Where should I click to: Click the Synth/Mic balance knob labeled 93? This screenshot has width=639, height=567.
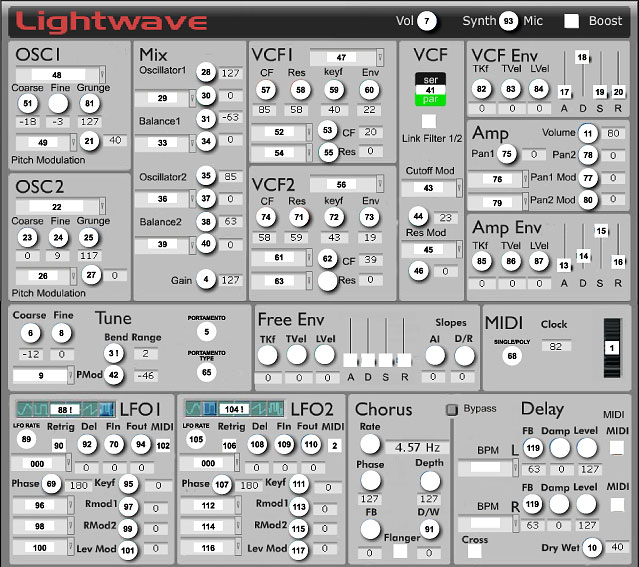[x=508, y=21]
